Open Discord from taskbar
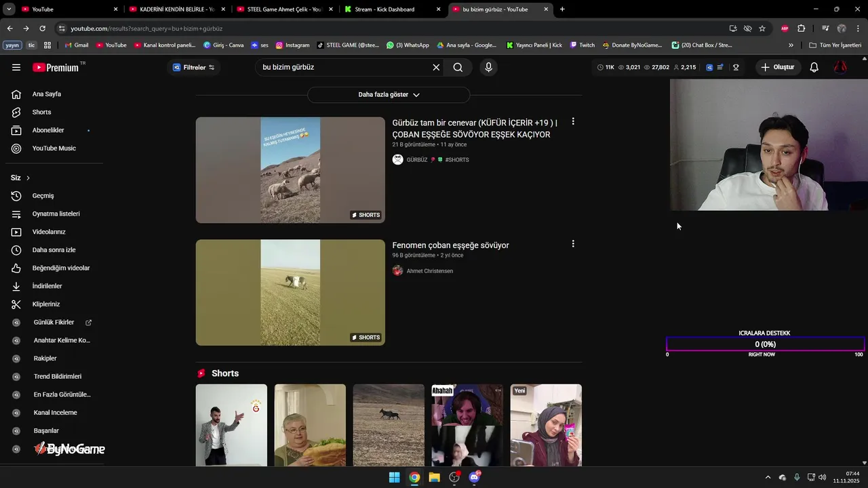 coord(474,477)
